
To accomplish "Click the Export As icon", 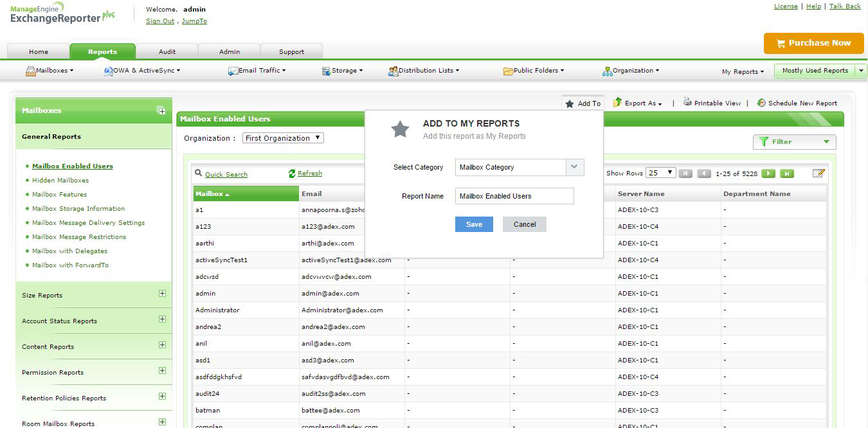I will point(617,102).
